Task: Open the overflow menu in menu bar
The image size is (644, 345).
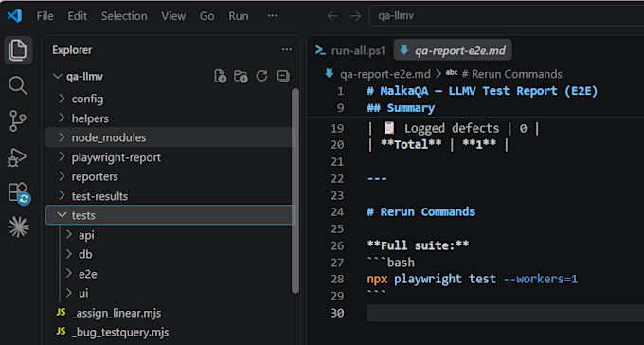Action: pos(273,15)
